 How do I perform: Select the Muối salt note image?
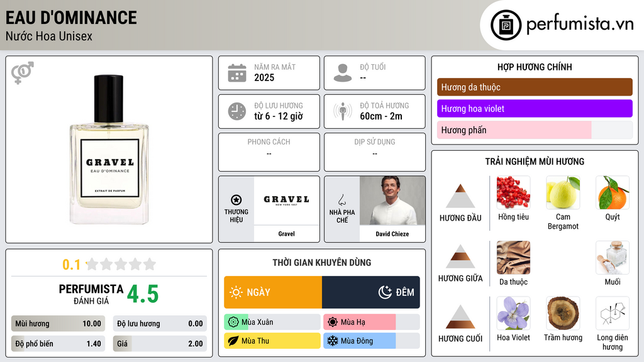(x=613, y=257)
